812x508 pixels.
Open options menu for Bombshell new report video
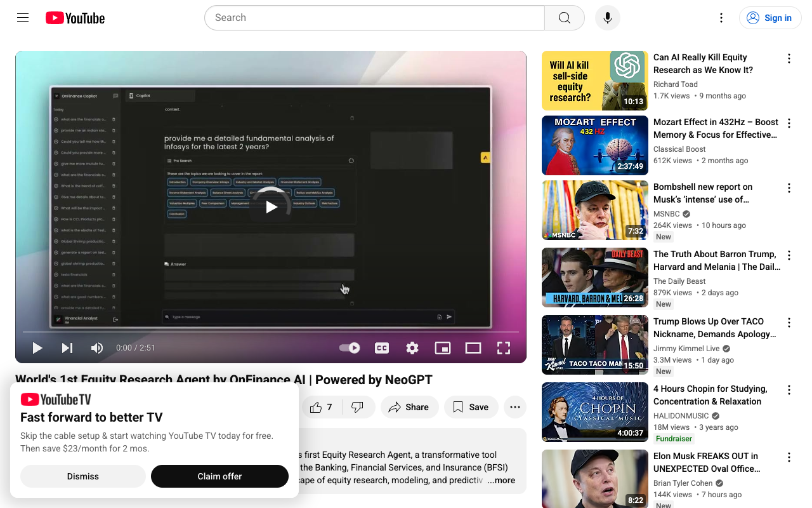789,188
